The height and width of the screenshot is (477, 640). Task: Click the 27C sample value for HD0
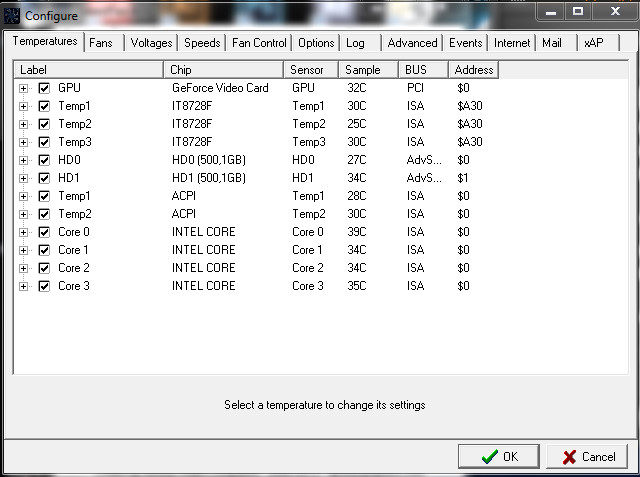(x=357, y=160)
